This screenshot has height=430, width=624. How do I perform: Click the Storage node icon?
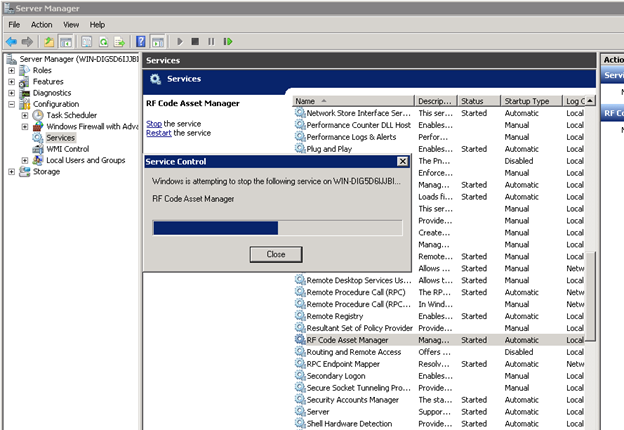tap(24, 171)
